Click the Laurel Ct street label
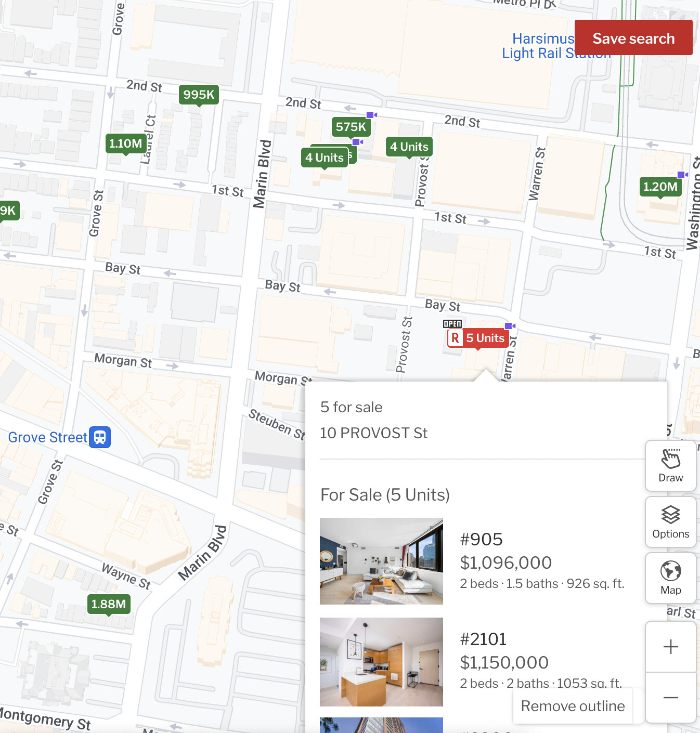Image resolution: width=700 pixels, height=733 pixels. pos(148,139)
